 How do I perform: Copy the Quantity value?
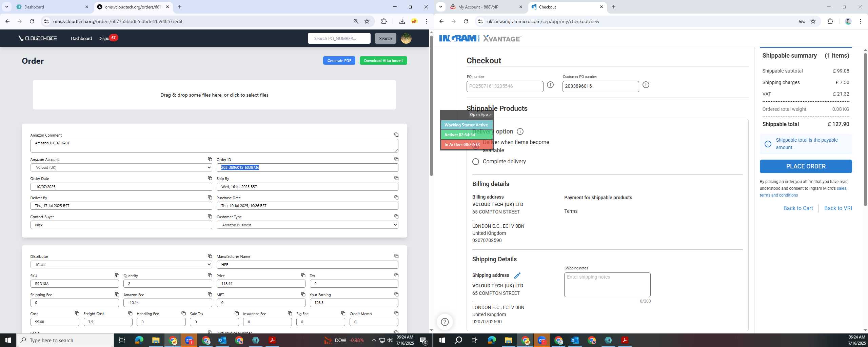[x=210, y=275]
